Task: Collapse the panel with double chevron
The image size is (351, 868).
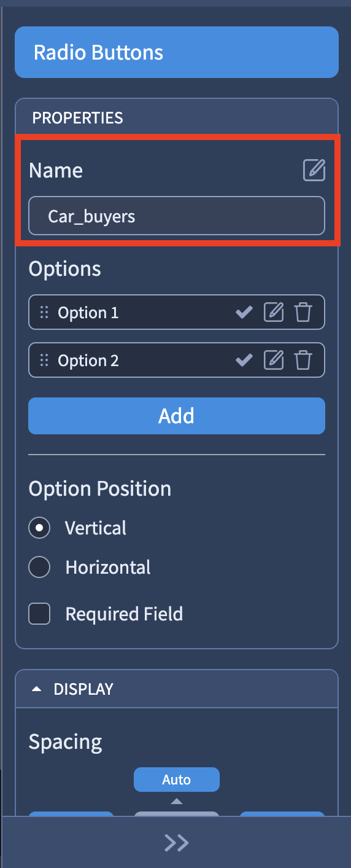Action: tap(176, 843)
